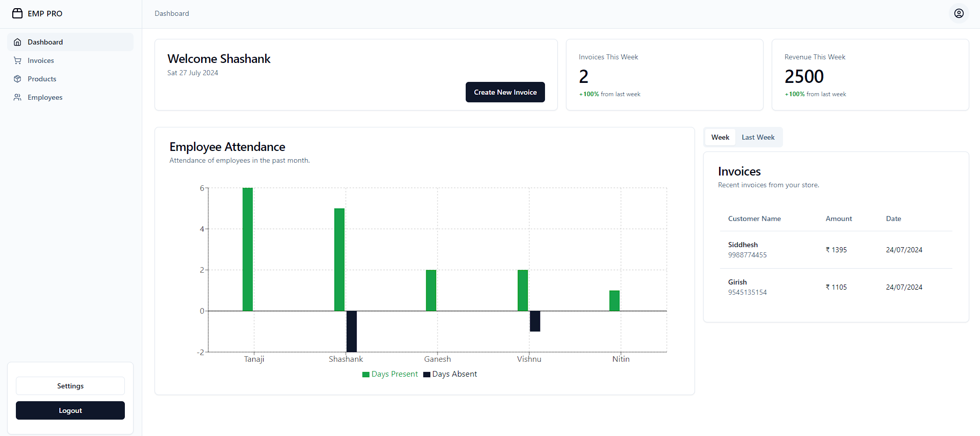Click the EMP PRO store logo icon

pos(17,13)
